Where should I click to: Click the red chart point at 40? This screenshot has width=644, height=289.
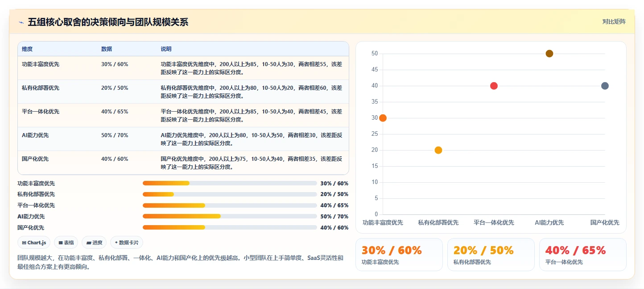pyautogui.click(x=494, y=86)
